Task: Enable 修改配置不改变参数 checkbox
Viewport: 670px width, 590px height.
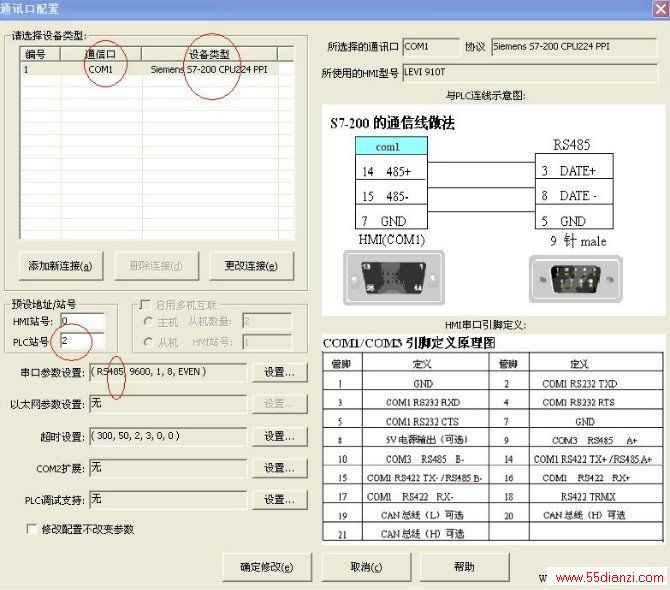Action: click(32, 529)
